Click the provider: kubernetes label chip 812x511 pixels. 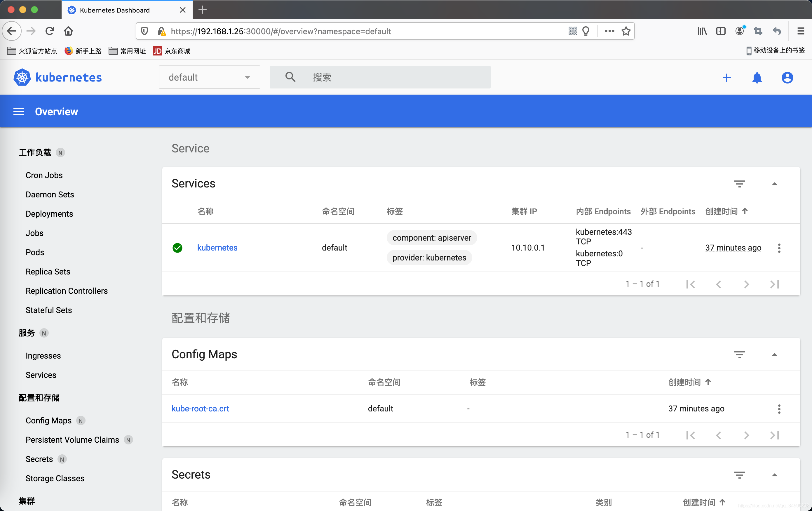(429, 258)
